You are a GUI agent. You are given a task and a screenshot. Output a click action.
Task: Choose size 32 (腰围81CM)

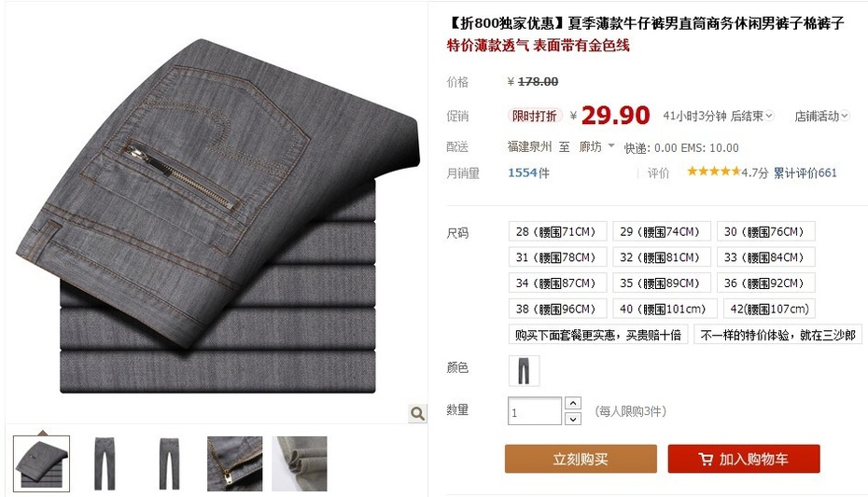tap(662, 257)
